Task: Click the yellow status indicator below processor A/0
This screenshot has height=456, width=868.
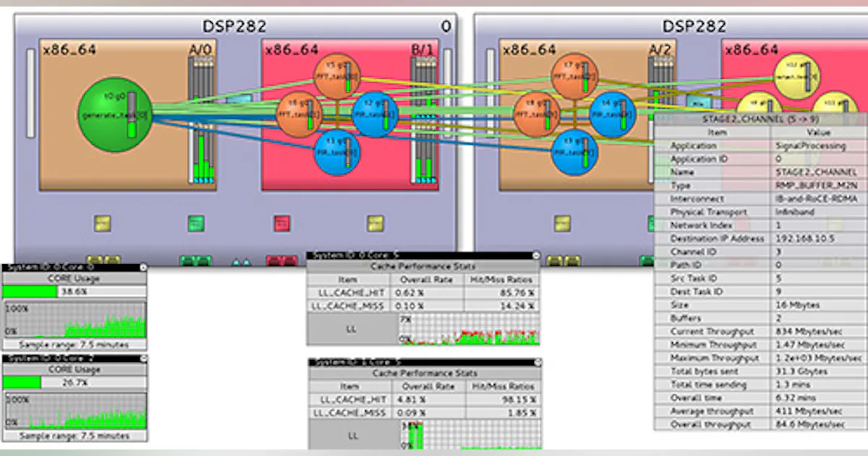Action: tap(102, 224)
